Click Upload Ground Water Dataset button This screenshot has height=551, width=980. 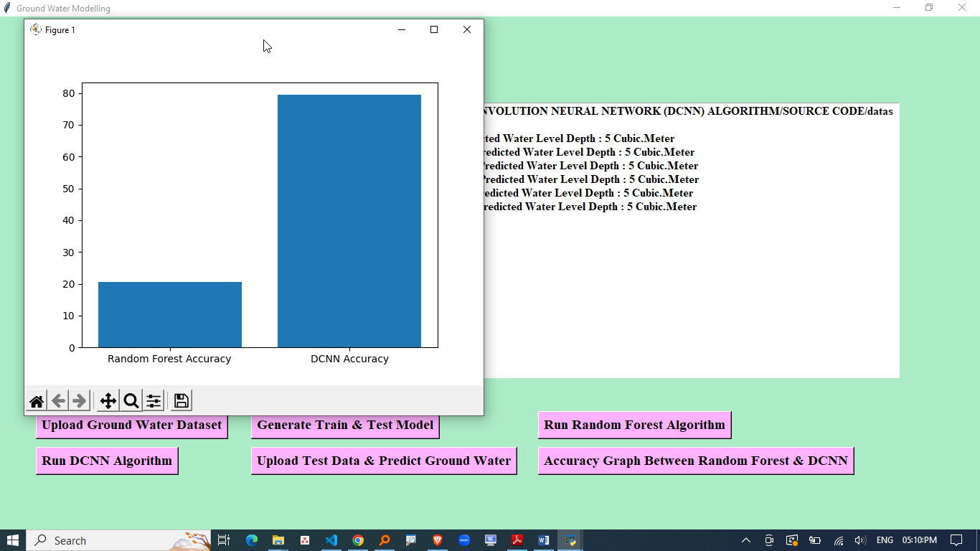coord(132,425)
